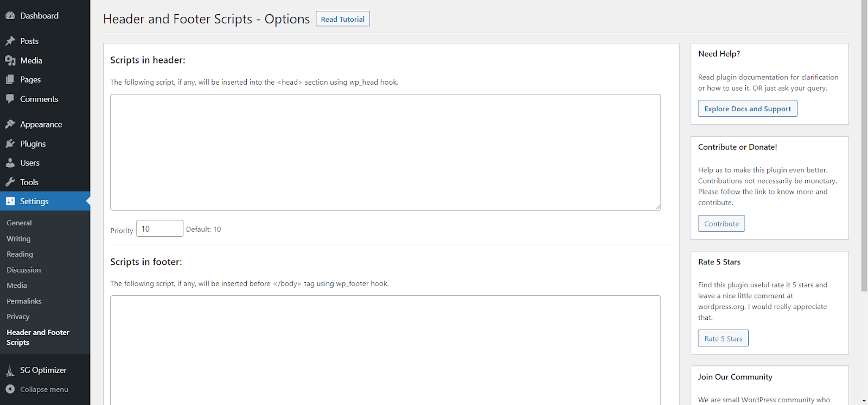The width and height of the screenshot is (868, 405).
Task: Click the Rate 5 Stars button
Action: pos(723,339)
